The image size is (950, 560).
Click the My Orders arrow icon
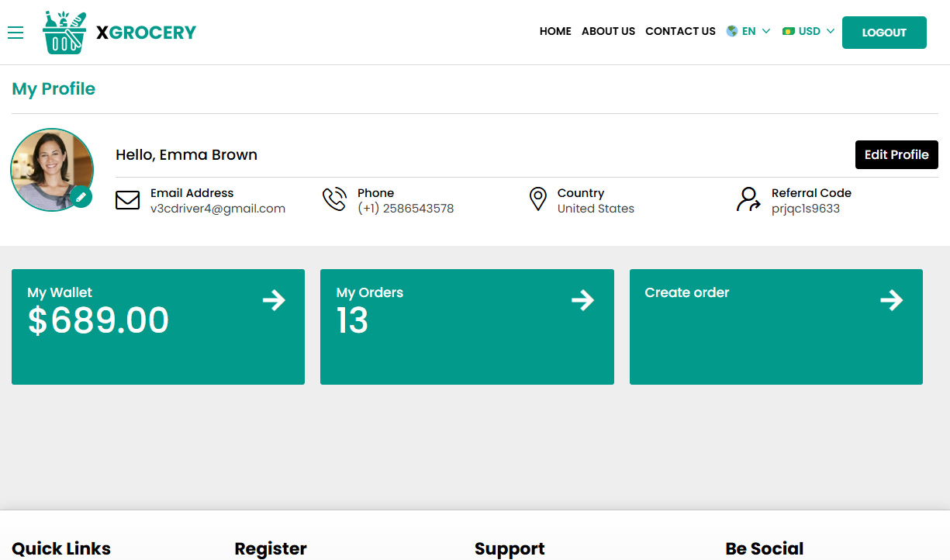(x=582, y=300)
